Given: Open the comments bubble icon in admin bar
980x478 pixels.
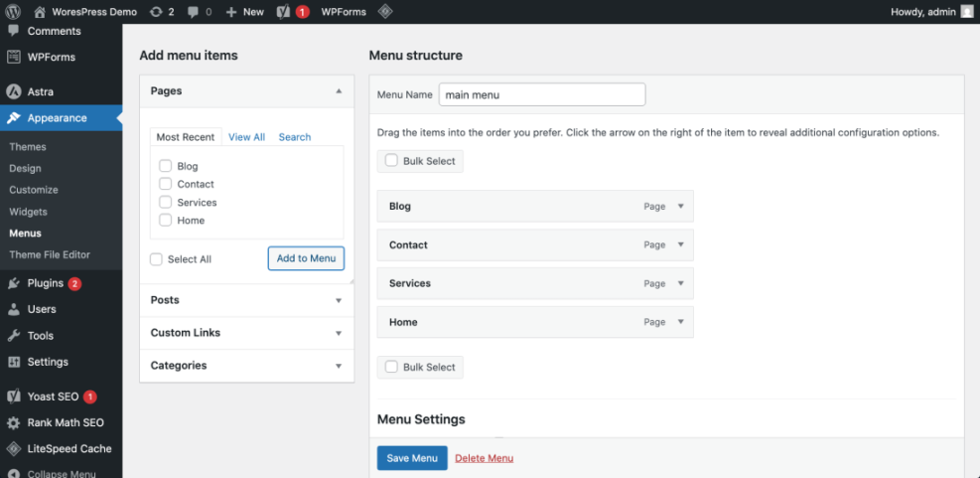Looking at the screenshot, I should point(194,12).
